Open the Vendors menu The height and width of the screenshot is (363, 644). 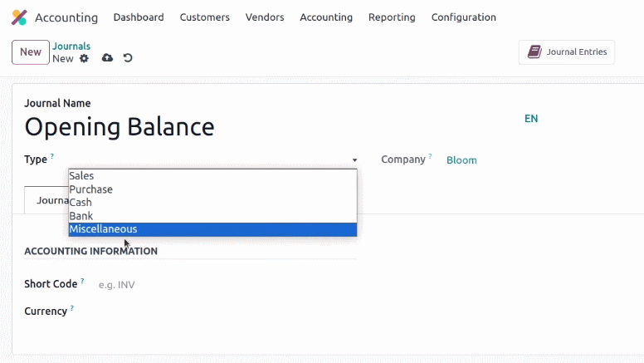click(265, 17)
